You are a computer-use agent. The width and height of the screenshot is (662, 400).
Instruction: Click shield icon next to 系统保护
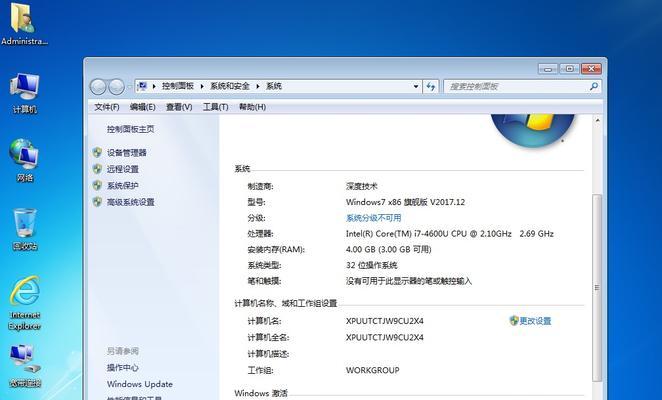pyautogui.click(x=97, y=185)
